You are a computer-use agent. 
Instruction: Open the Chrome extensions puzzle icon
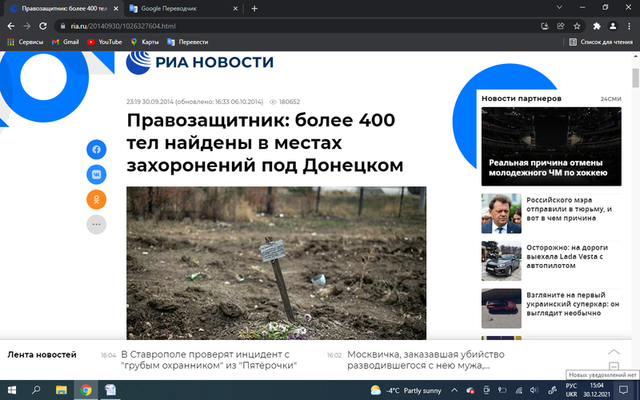pos(596,25)
